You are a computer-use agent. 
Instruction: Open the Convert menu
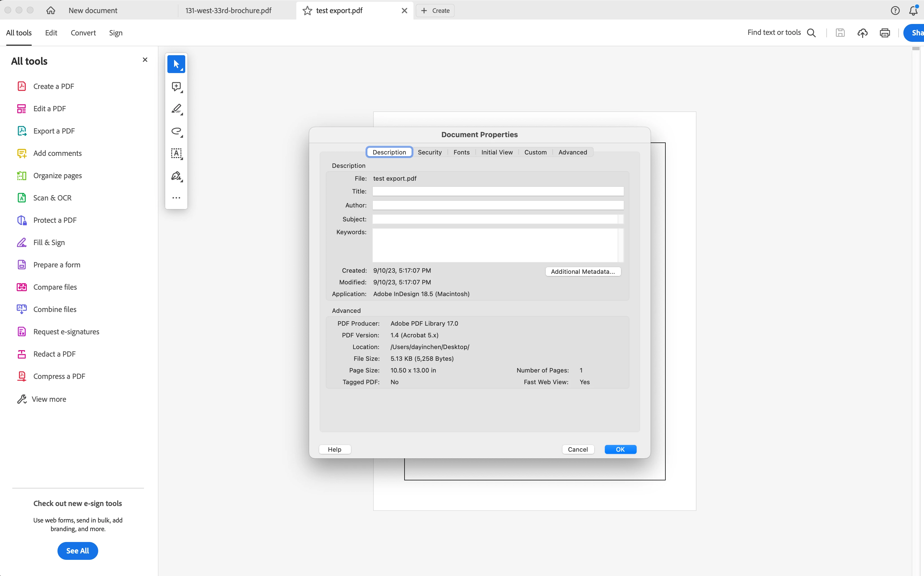pyautogui.click(x=83, y=33)
